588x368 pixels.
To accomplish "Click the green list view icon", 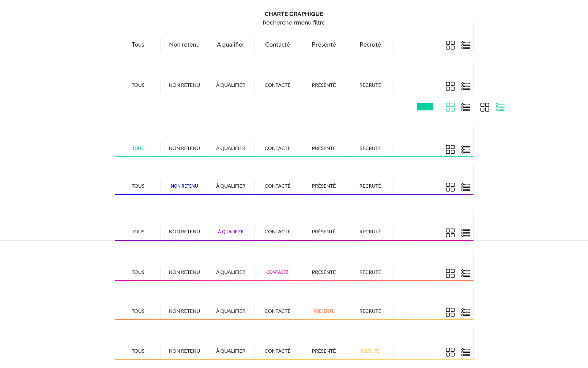I will (x=500, y=107).
